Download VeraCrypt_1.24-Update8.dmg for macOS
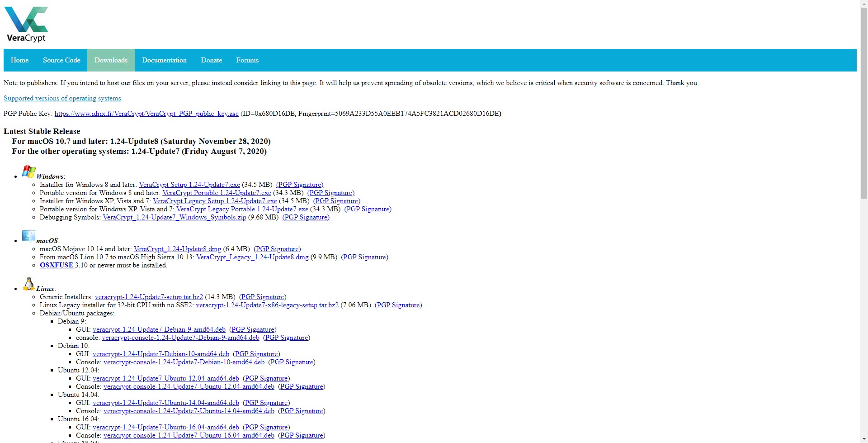The image size is (868, 443). click(177, 249)
